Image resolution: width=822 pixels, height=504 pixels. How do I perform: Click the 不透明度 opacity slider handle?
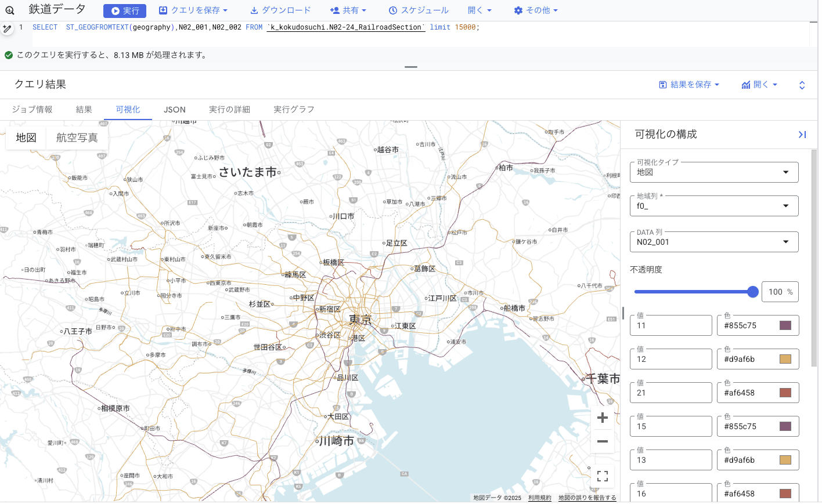coord(753,292)
